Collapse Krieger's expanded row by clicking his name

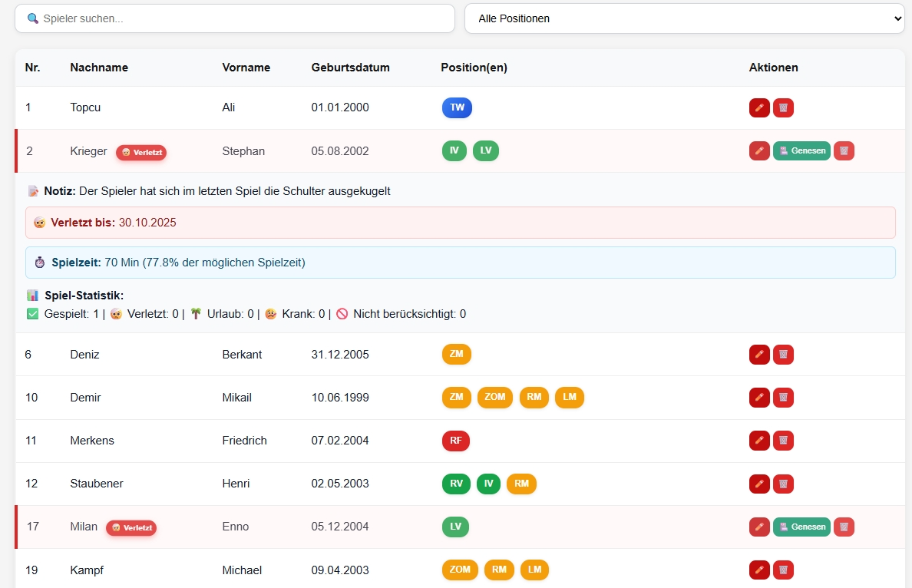coord(88,151)
